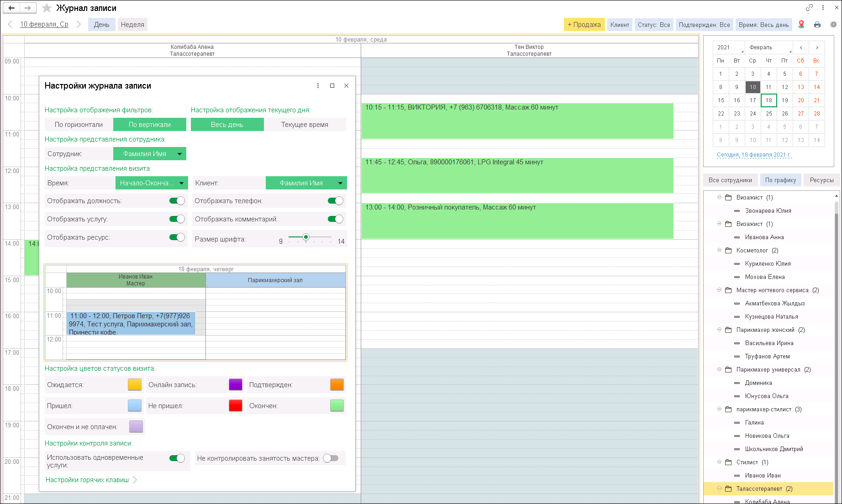The image size is (842, 504).
Task: Collapse the 'Косметолог' tree group
Action: pyautogui.click(x=719, y=250)
